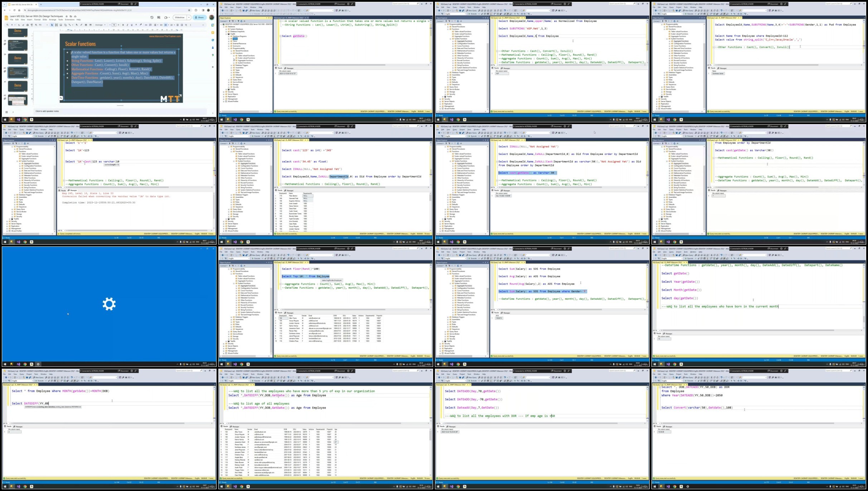Open grid view icon below slide filmstrip
Viewport: 868px width, 491px height.
[x=6, y=112]
